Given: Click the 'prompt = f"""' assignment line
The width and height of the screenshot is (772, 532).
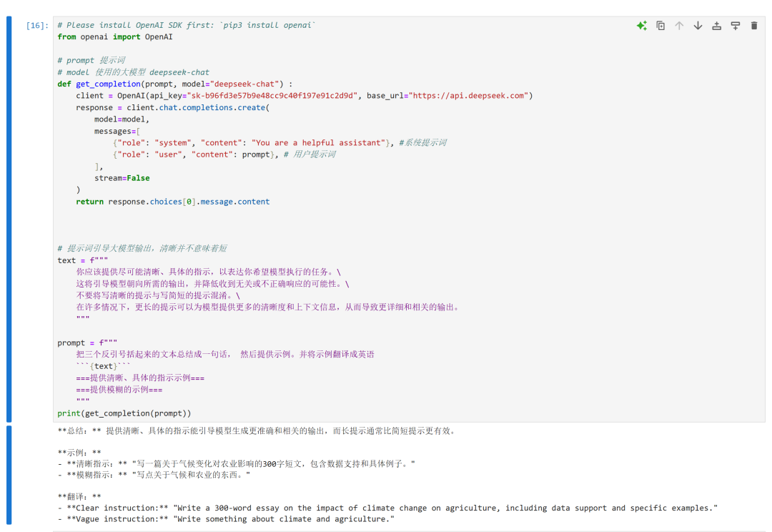Looking at the screenshot, I should pos(87,343).
